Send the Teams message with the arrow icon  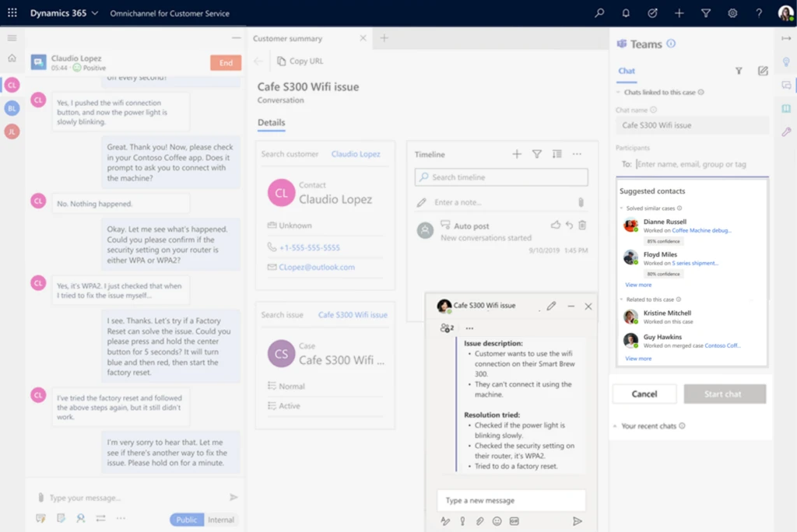point(578,521)
